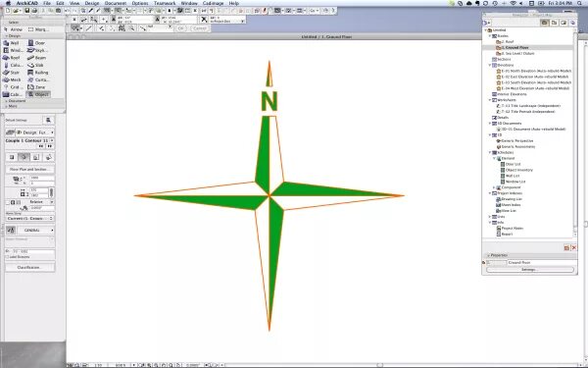Expand the More section of toolbox
The height and width of the screenshot is (368, 588).
pyautogui.click(x=7, y=106)
